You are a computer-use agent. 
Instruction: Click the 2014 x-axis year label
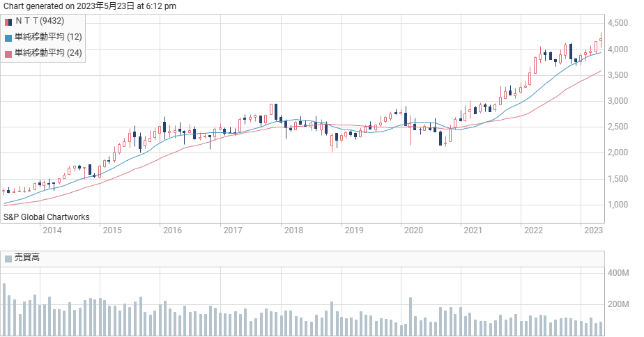pyautogui.click(x=52, y=230)
